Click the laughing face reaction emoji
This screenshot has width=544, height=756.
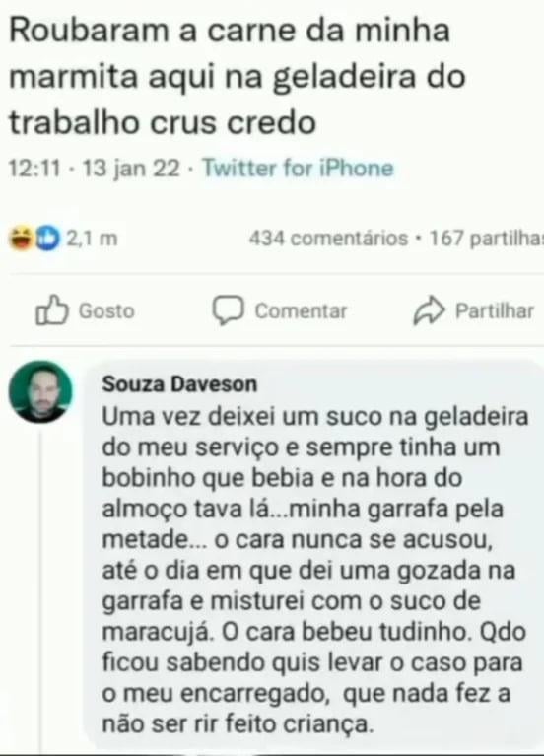pos(22,239)
